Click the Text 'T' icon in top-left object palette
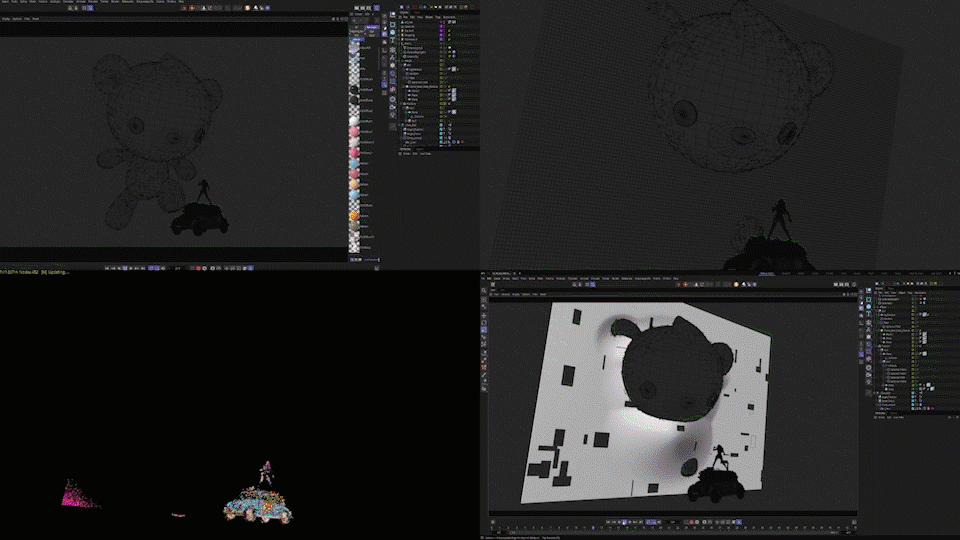This screenshot has width=960, height=540. pos(392,40)
